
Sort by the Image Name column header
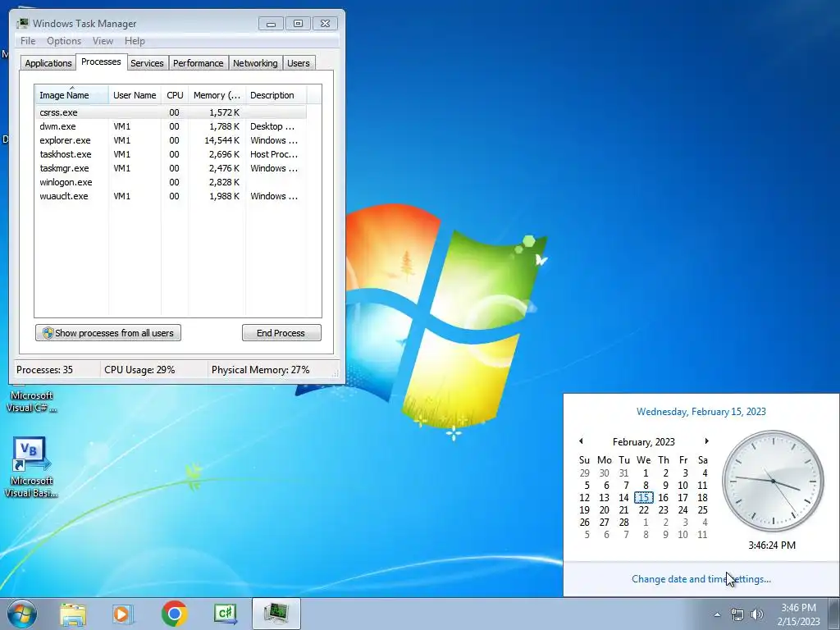72,95
